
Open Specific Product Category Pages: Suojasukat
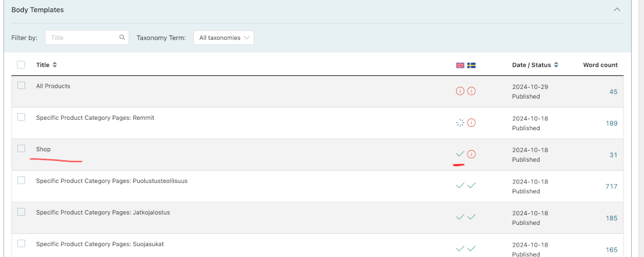click(x=100, y=244)
